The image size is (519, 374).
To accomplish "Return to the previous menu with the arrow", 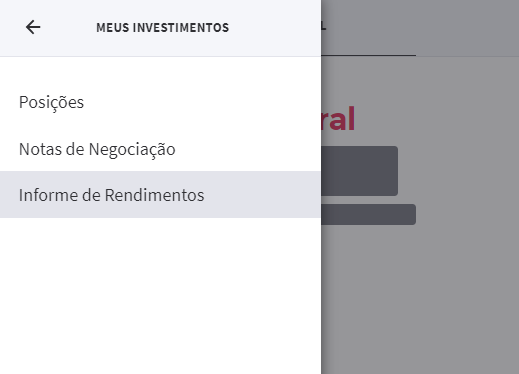I will [33, 27].
